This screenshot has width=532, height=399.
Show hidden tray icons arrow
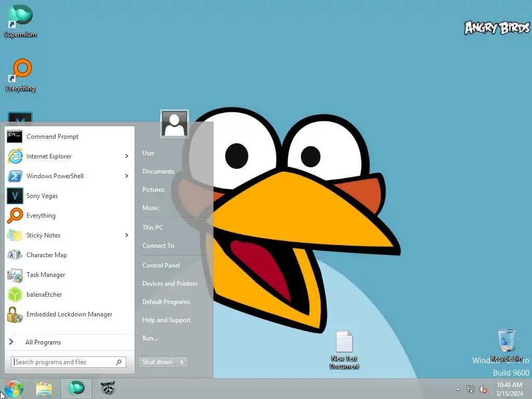458,389
